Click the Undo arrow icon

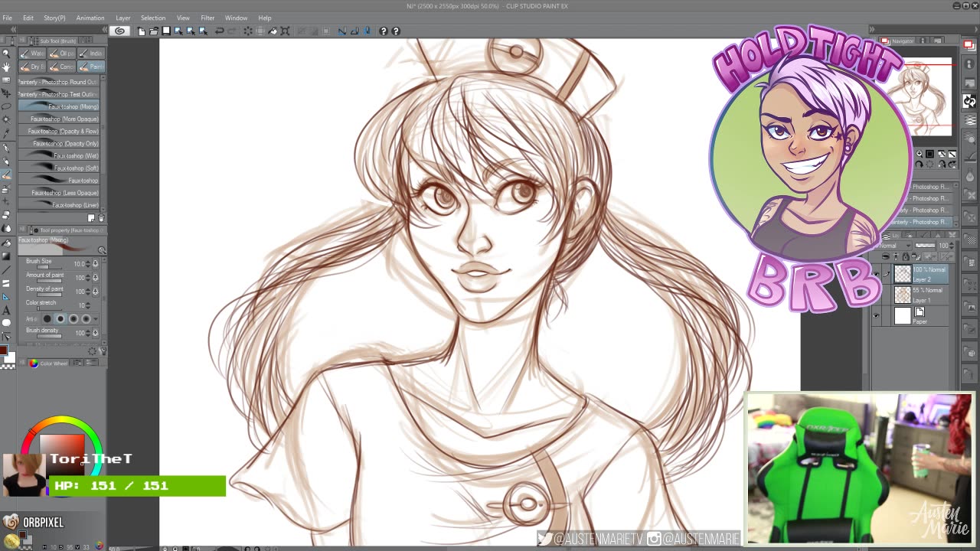(220, 31)
